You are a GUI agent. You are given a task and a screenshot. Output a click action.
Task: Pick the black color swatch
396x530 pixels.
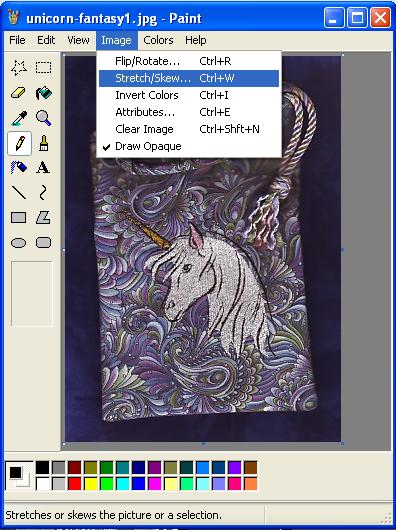[43, 468]
